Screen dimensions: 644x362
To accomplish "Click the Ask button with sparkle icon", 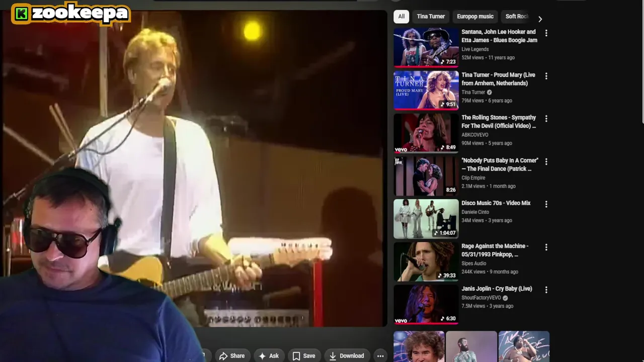I will 269,356.
